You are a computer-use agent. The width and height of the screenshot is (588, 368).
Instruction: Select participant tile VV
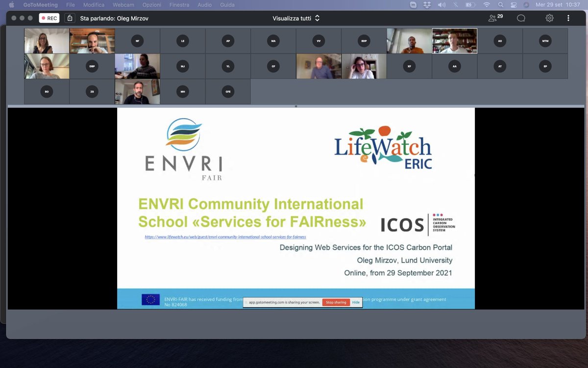pyautogui.click(x=318, y=41)
